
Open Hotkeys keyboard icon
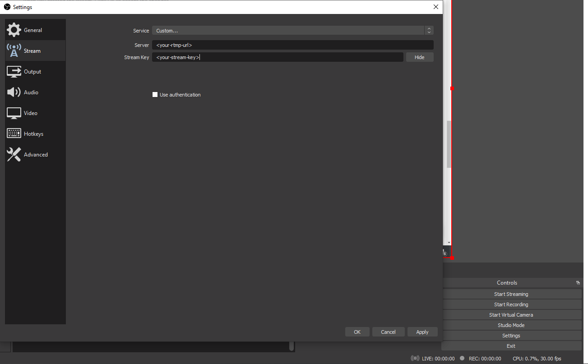14,134
